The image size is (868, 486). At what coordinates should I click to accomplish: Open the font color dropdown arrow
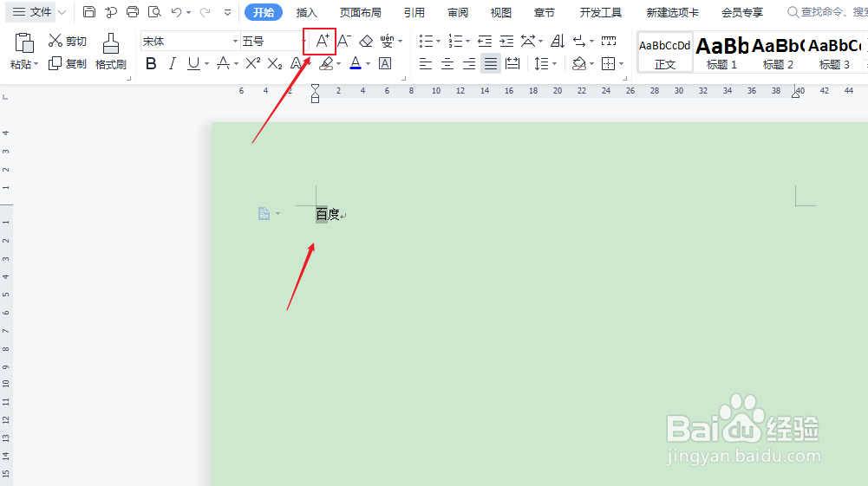pos(369,64)
